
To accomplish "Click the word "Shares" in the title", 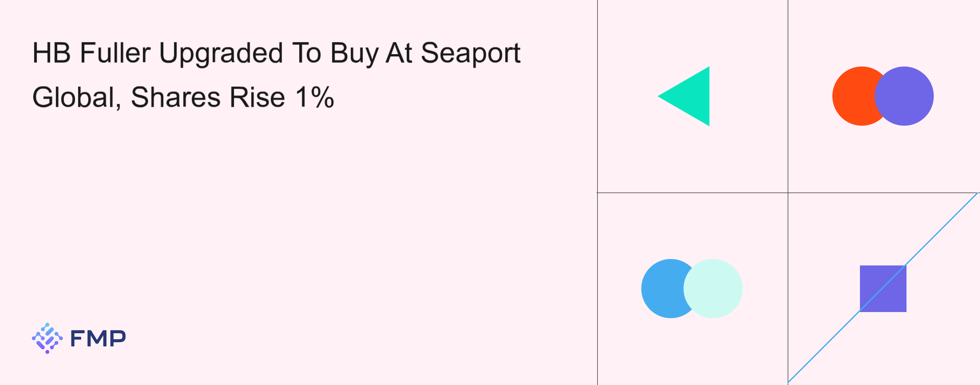I will point(175,97).
